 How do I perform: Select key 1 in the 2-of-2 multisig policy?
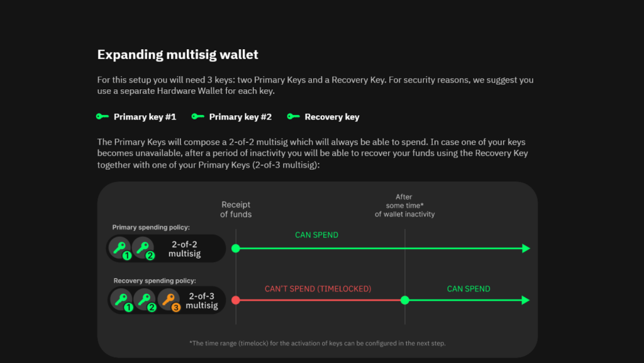pyautogui.click(x=119, y=248)
